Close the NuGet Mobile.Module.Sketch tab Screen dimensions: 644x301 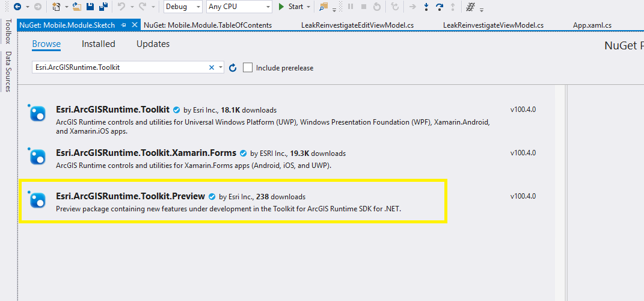pyautogui.click(x=135, y=25)
